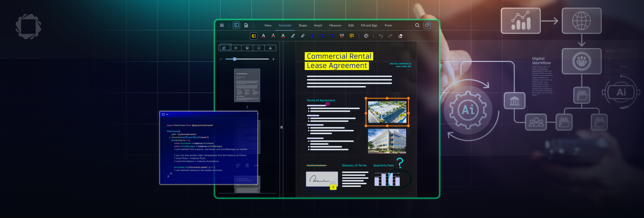Open the style palette icon

pos(366,36)
